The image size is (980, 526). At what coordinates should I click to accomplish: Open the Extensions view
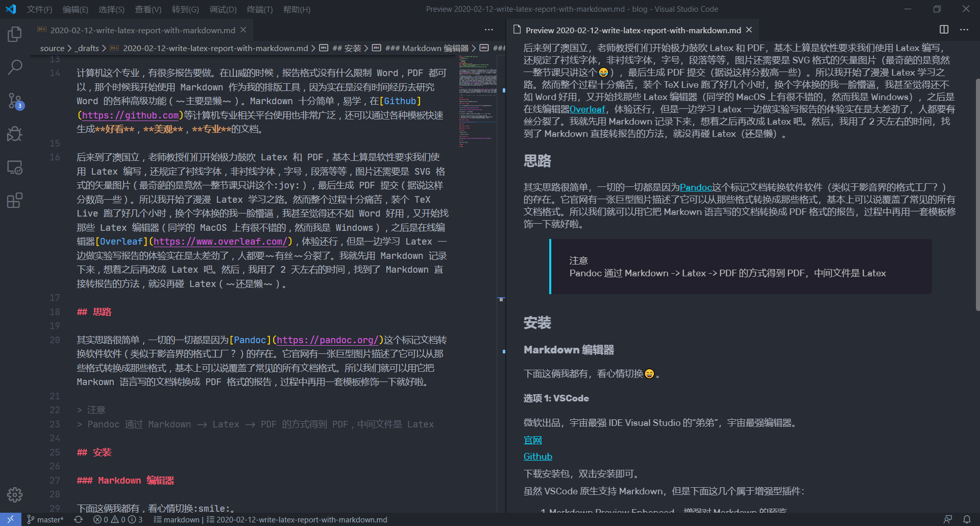pyautogui.click(x=14, y=200)
